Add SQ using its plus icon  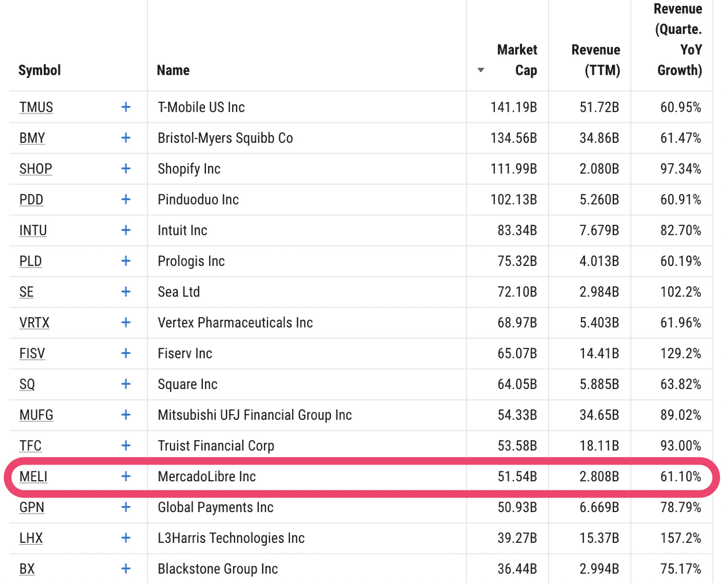126,384
